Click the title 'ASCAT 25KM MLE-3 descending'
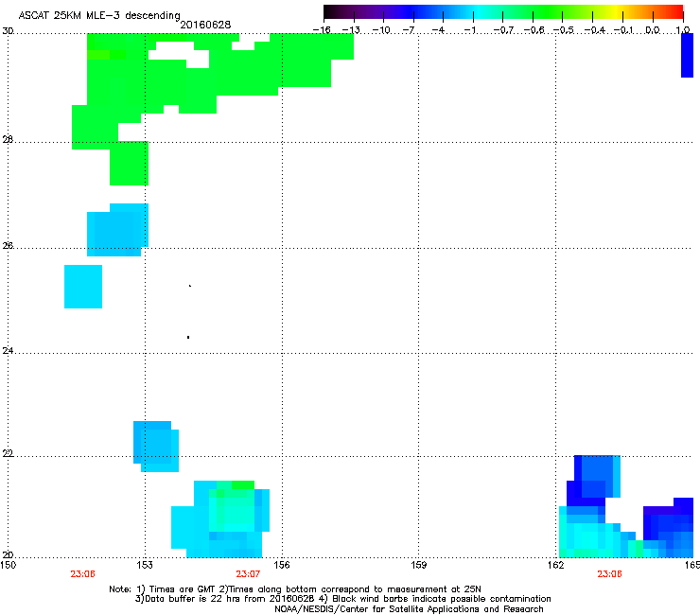Screen dimensions: 700x615 [x=99, y=15]
